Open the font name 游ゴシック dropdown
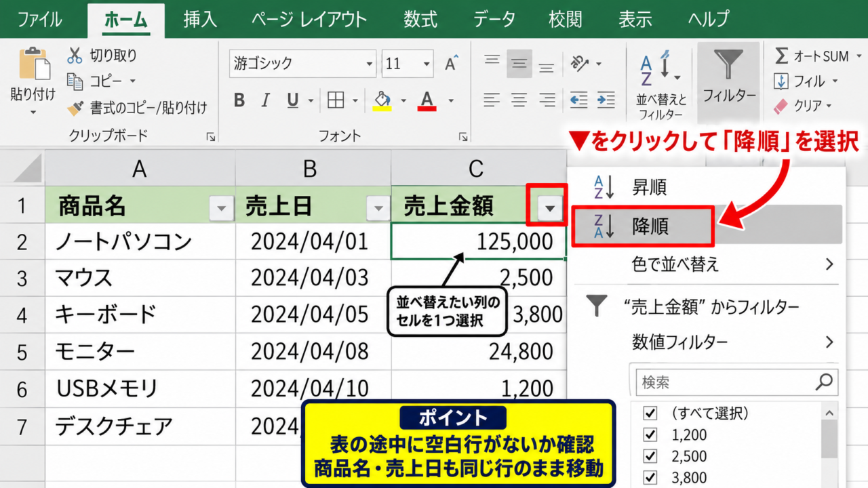 [370, 64]
